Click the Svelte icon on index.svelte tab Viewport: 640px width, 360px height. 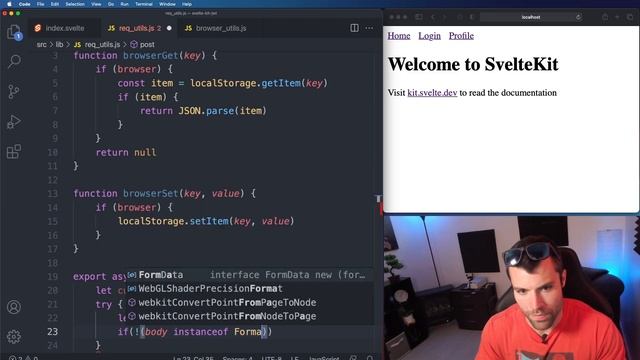[x=38, y=28]
